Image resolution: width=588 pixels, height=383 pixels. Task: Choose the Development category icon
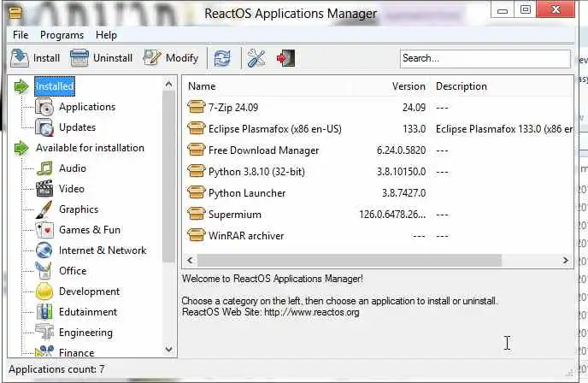(x=44, y=292)
